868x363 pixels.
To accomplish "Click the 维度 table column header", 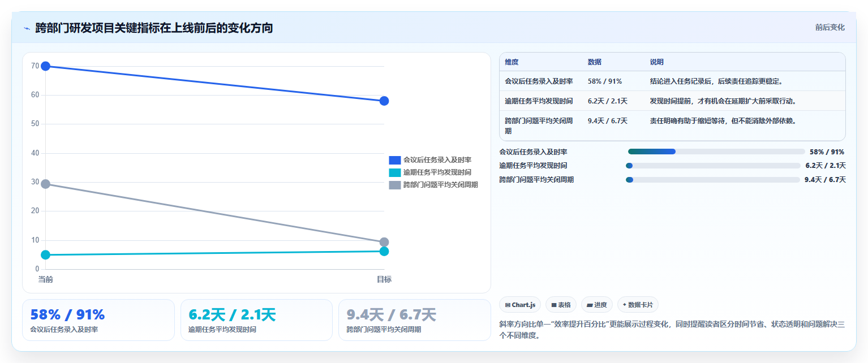I will coord(512,62).
